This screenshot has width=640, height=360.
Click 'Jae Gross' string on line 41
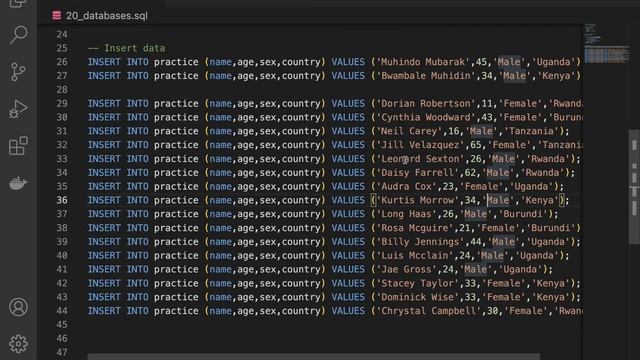pyautogui.click(x=406, y=270)
